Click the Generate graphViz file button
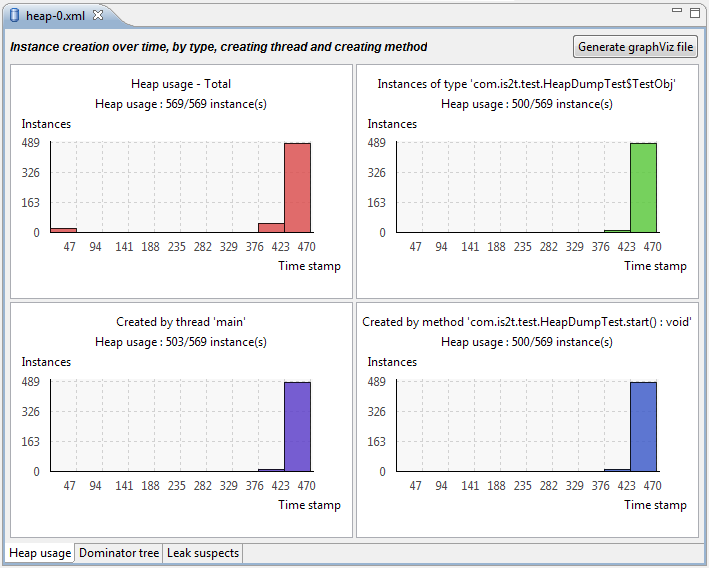 (635, 47)
